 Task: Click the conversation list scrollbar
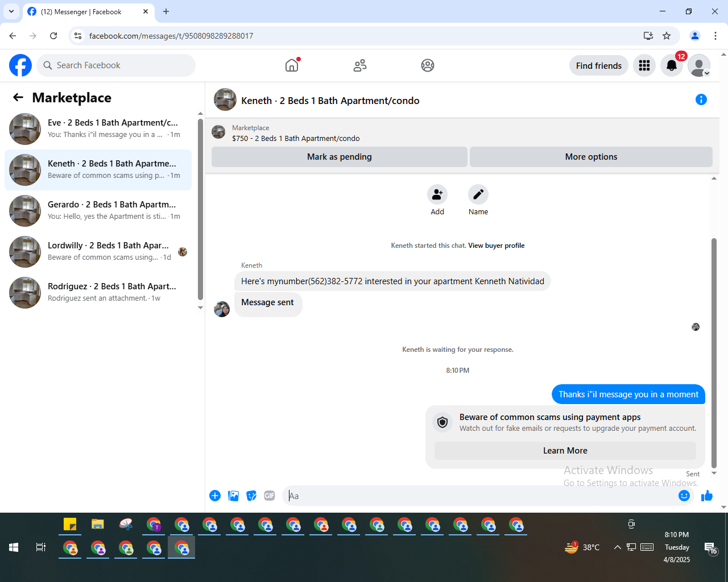pos(200,209)
